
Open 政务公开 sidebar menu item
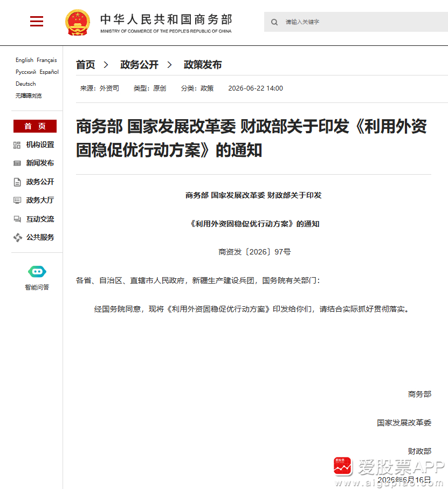(40, 182)
